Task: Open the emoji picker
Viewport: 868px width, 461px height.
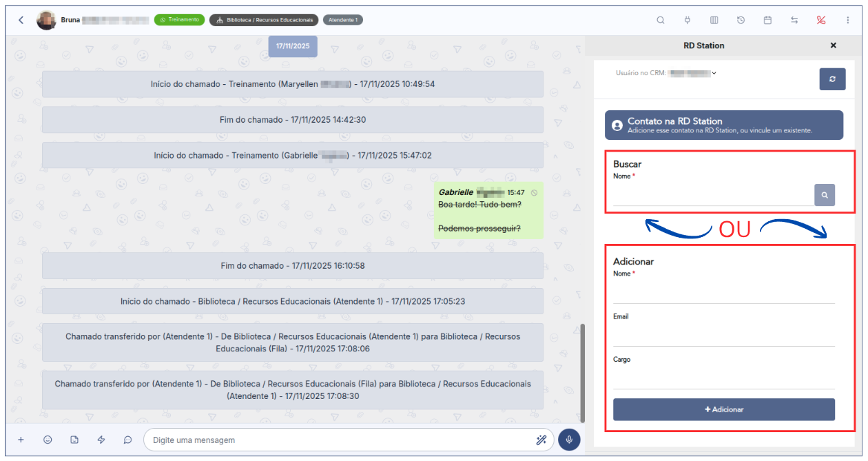Action: coord(48,440)
